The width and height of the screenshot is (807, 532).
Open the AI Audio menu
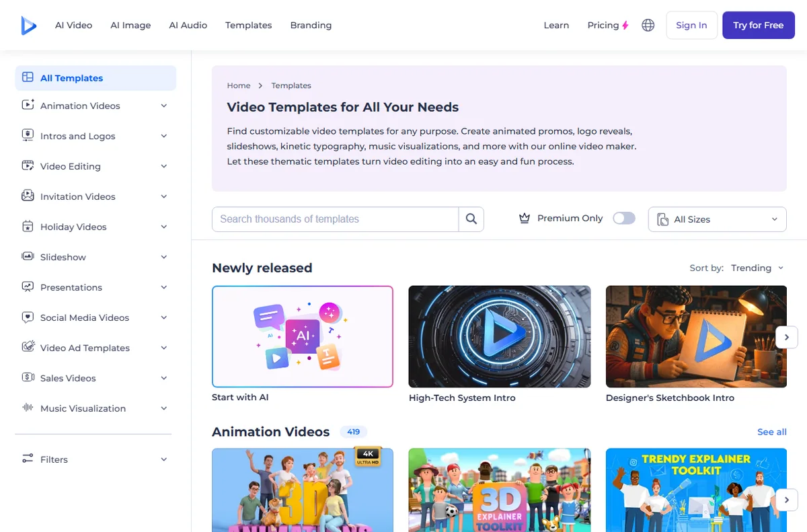188,25
